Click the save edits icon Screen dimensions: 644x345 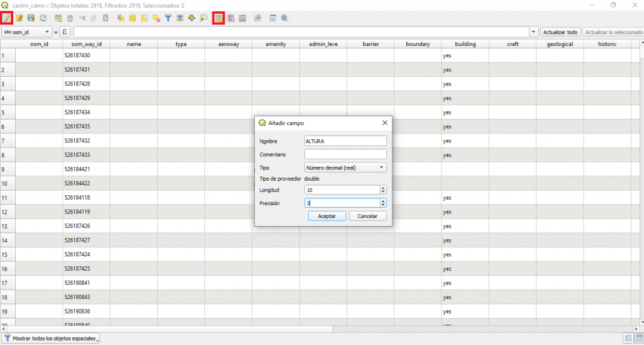(x=31, y=18)
